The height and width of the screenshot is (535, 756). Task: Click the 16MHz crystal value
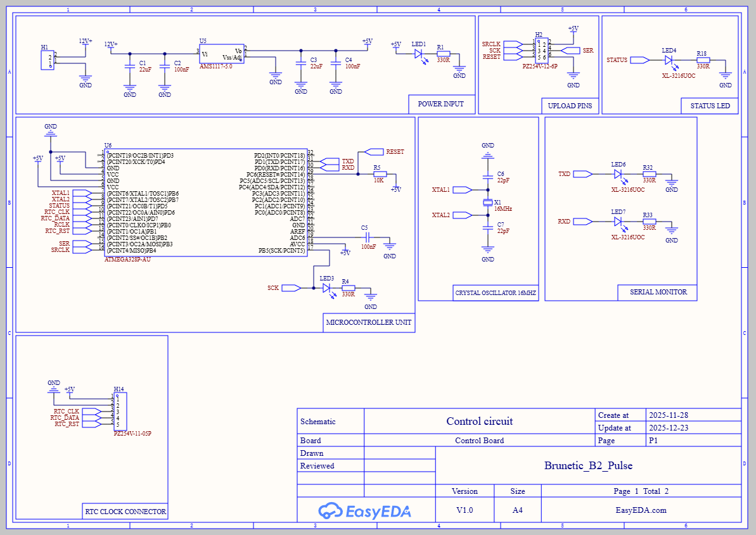pyautogui.click(x=503, y=209)
